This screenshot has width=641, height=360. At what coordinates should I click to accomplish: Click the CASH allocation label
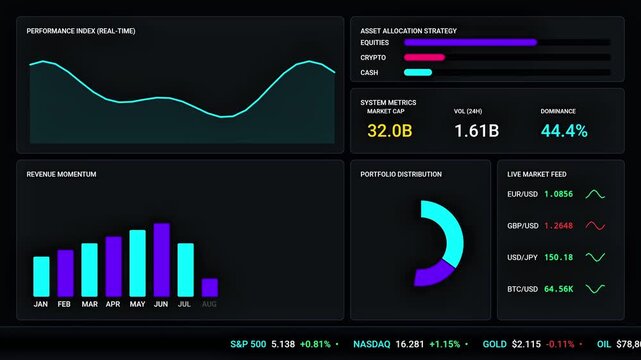tap(369, 73)
